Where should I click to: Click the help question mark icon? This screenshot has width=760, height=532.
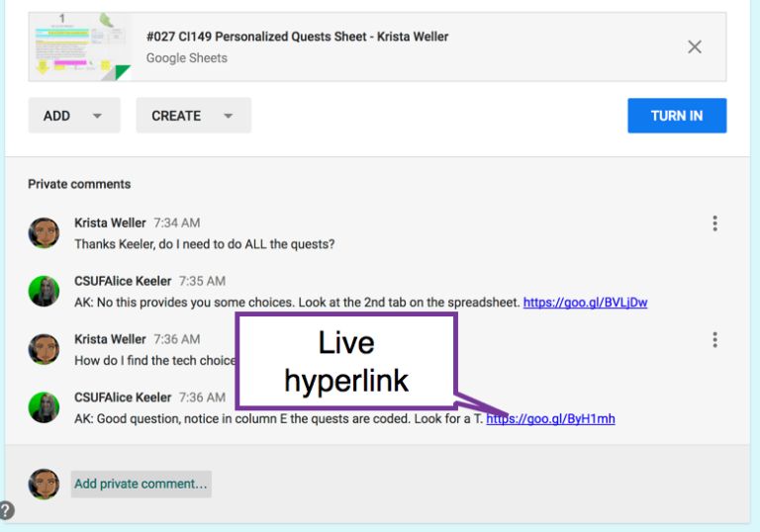(x=6, y=510)
